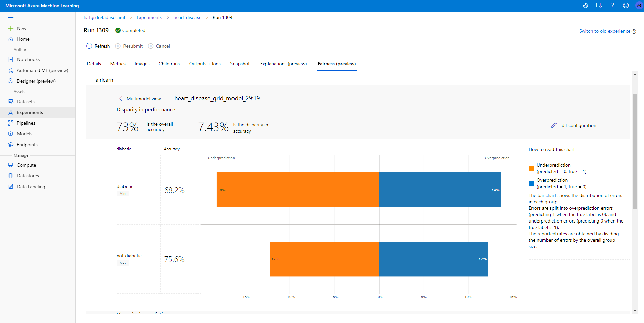
Task: Click the 75.6% accuracy value
Action: pyautogui.click(x=174, y=259)
